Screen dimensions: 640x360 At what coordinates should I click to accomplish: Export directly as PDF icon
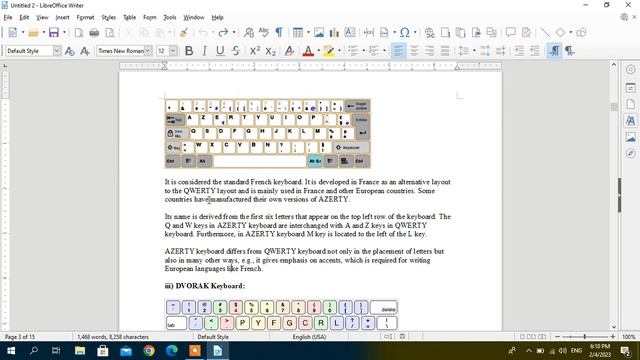click(x=79, y=32)
